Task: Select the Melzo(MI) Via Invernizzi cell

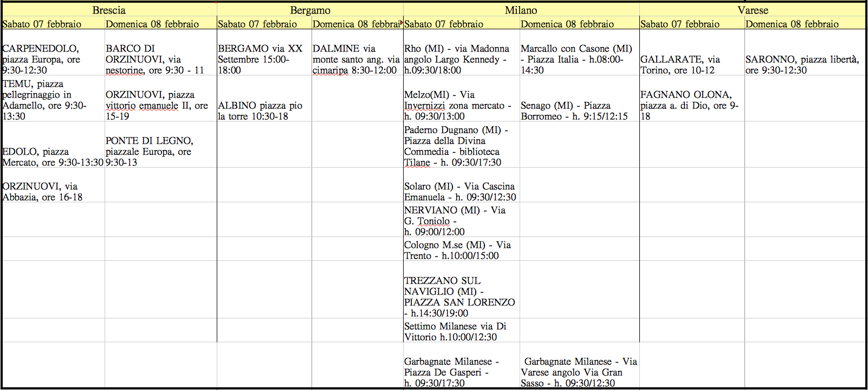Action: coord(462,99)
